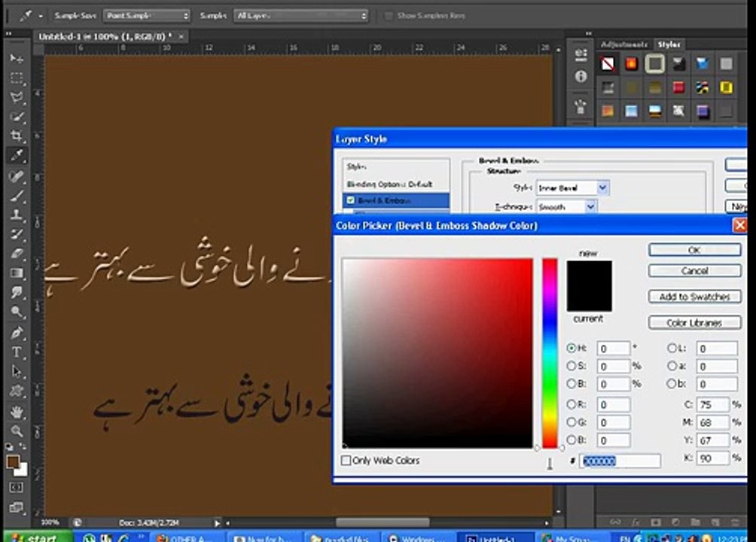Open the Sample All Layers dropdown

tap(301, 15)
